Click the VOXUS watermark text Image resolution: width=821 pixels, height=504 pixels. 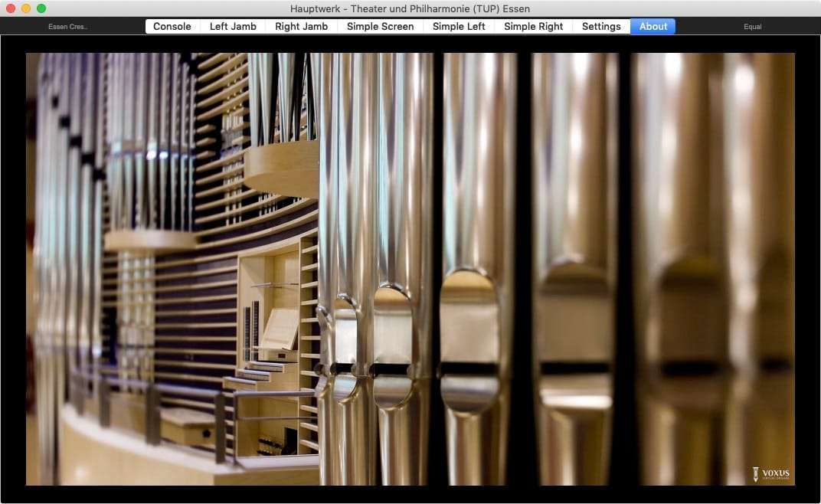[x=775, y=473]
